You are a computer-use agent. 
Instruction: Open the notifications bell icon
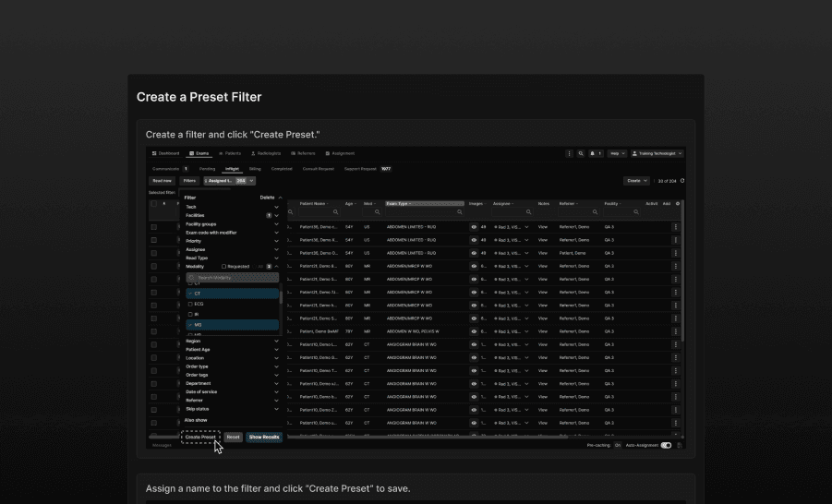point(592,153)
